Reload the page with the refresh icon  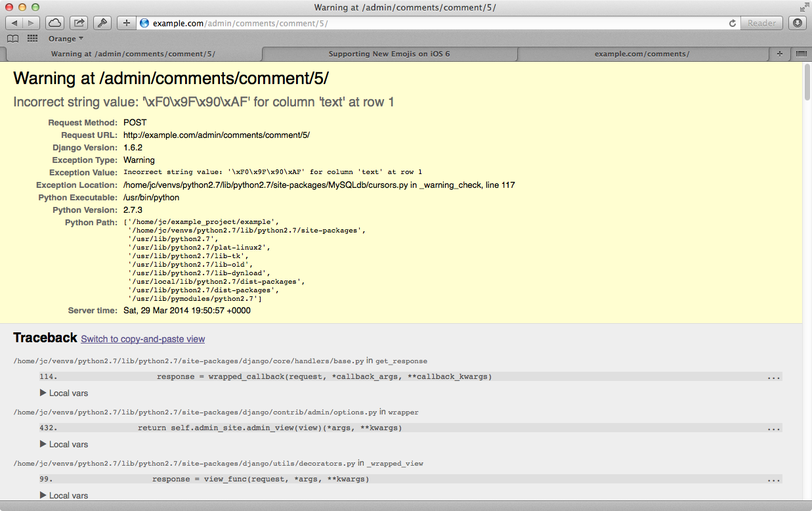pyautogui.click(x=733, y=23)
